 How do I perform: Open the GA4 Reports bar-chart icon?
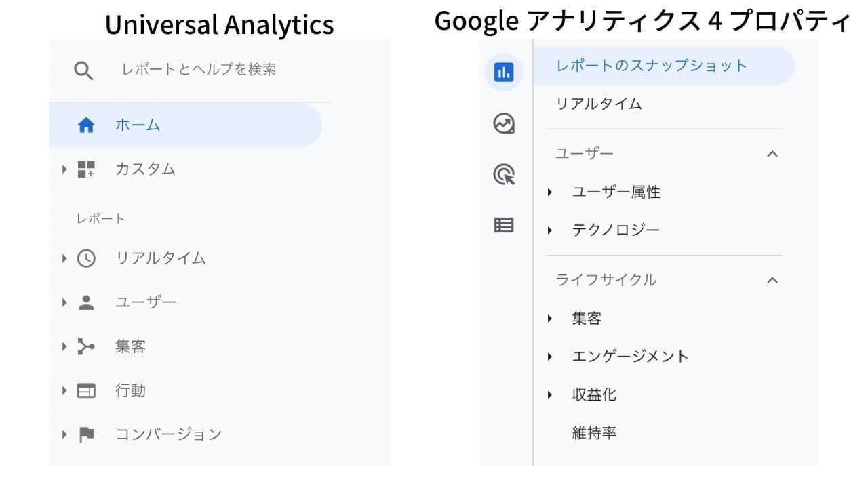504,72
